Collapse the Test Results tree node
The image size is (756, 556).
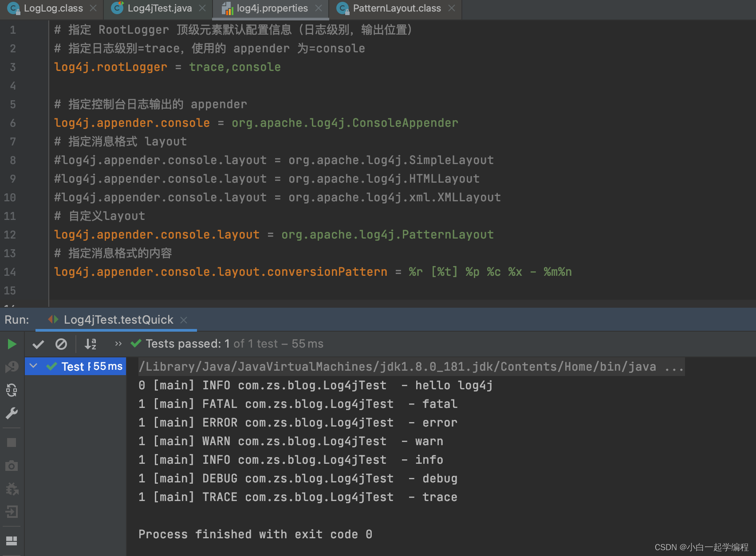[x=33, y=366]
